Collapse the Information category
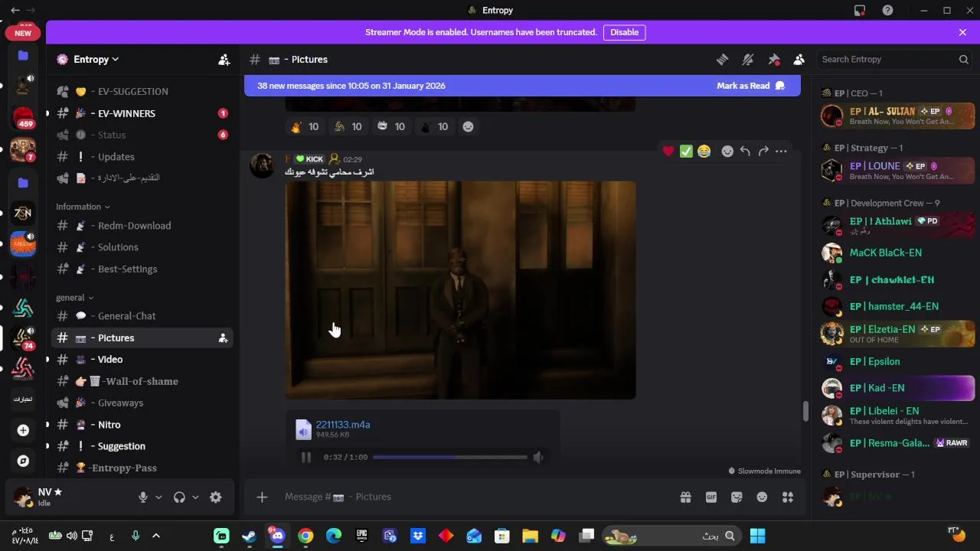 [83, 207]
